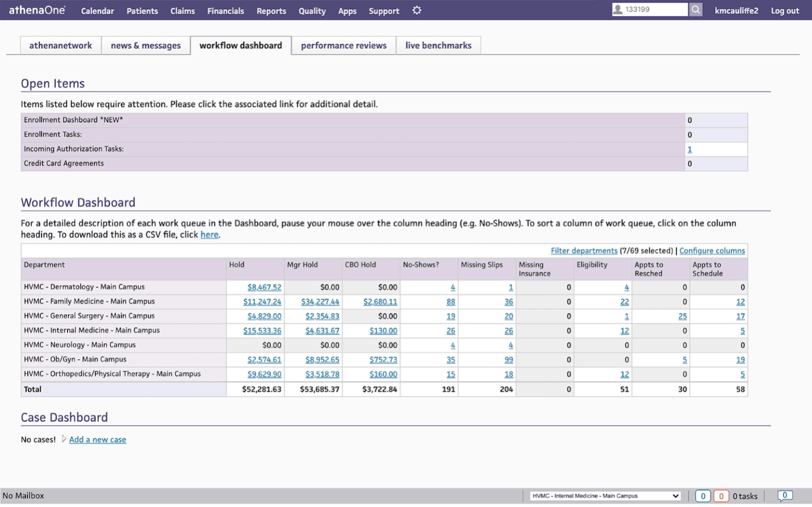Open the settings gear in the navigation bar
Viewport: 812px width, 507px height.
[x=416, y=10]
